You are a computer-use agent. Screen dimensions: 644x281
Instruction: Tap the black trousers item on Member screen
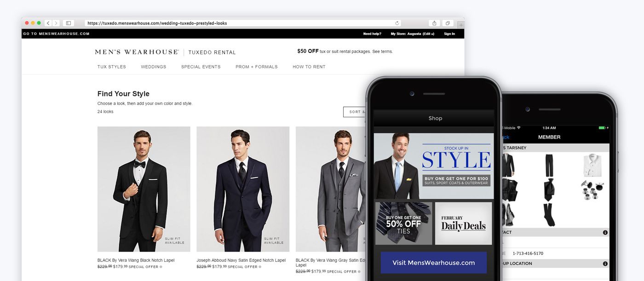point(549,166)
